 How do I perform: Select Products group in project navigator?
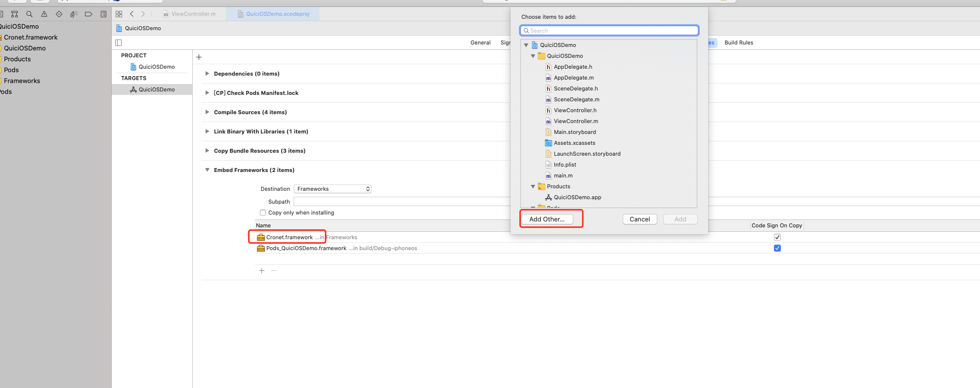click(17, 59)
